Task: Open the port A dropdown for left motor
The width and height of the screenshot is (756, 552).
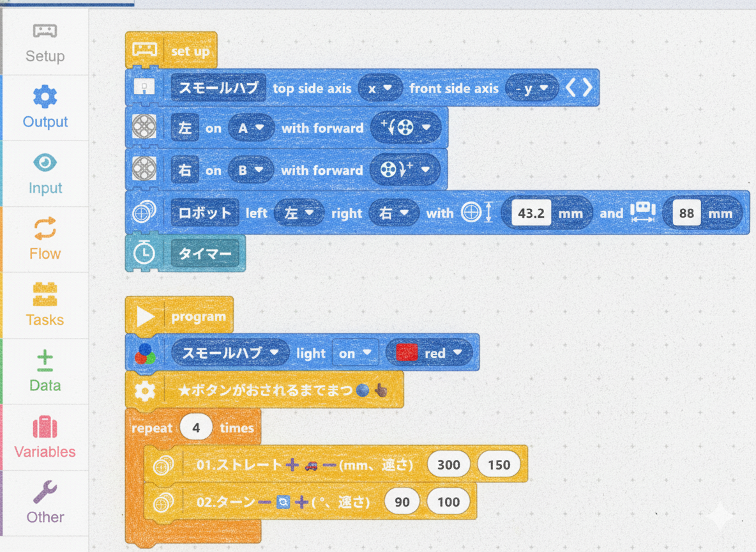Action: pos(251,128)
